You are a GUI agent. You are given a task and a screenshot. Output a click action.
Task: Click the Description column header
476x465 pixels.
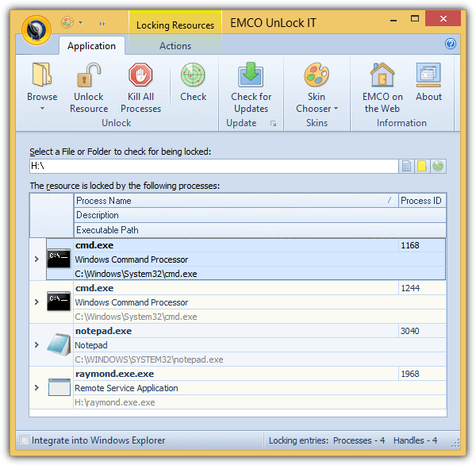tap(260, 215)
